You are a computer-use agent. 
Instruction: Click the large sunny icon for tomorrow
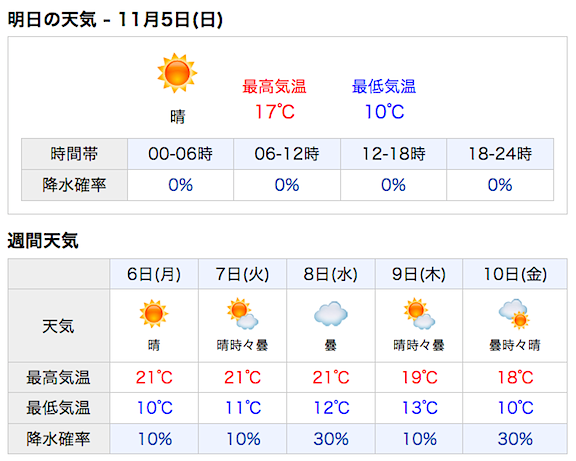pos(177,73)
